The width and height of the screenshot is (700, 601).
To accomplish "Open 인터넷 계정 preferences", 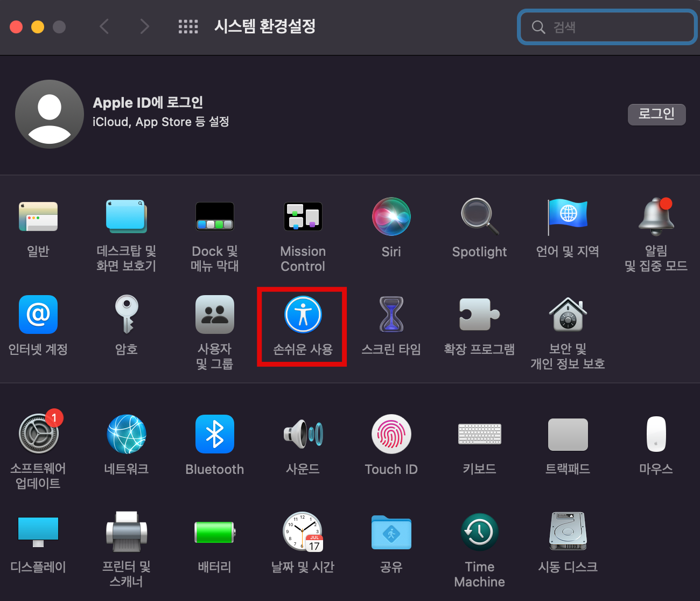I will tap(38, 315).
